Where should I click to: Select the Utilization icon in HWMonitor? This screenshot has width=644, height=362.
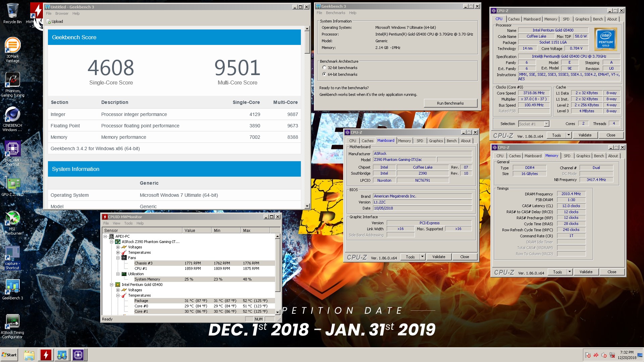tap(124, 274)
